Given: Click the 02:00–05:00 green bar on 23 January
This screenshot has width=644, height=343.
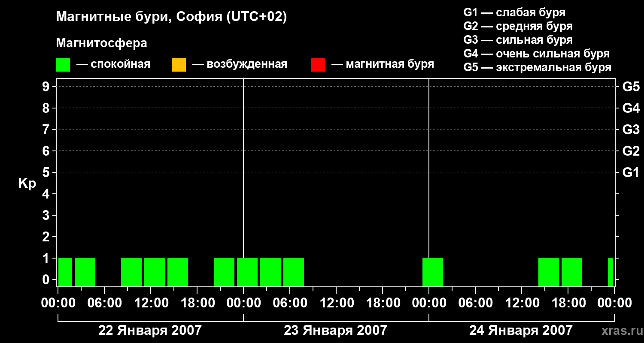Looking at the screenshot, I should pyautogui.click(x=270, y=272).
